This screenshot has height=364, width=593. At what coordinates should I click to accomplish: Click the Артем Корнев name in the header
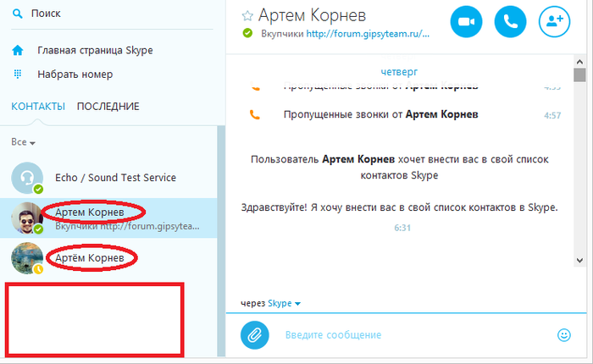tap(312, 15)
